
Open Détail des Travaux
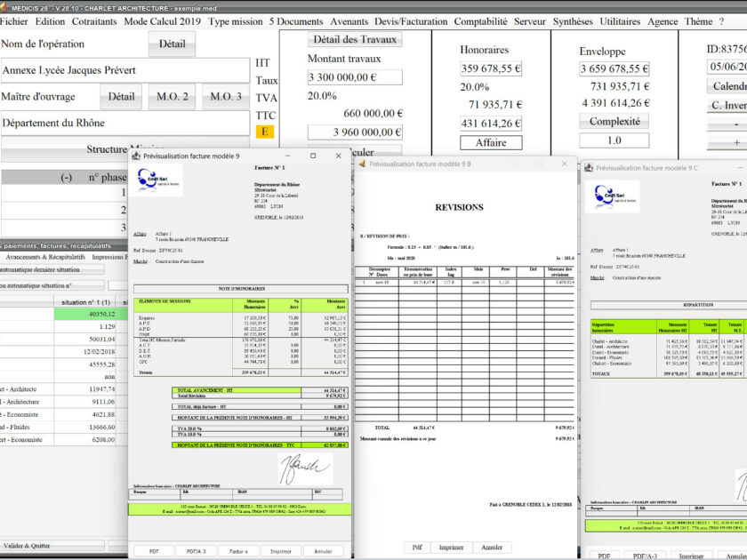point(355,39)
